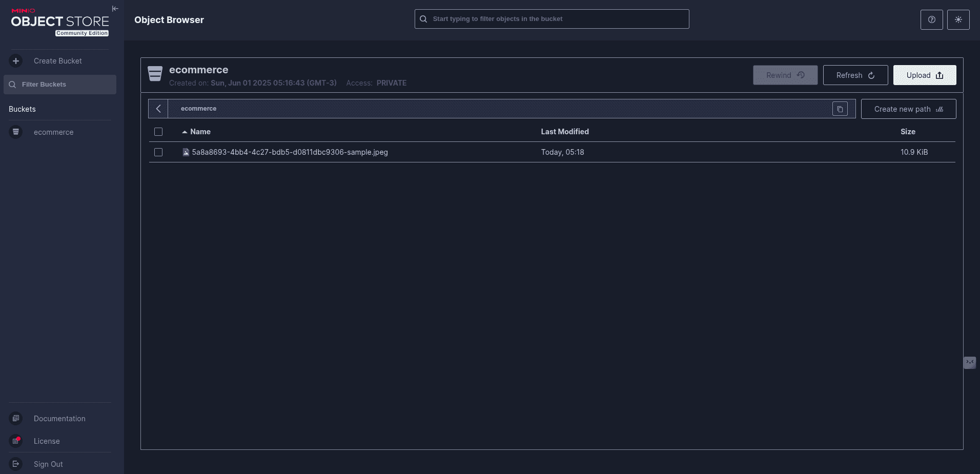Click the copy path icon
980x474 pixels.
click(840, 109)
